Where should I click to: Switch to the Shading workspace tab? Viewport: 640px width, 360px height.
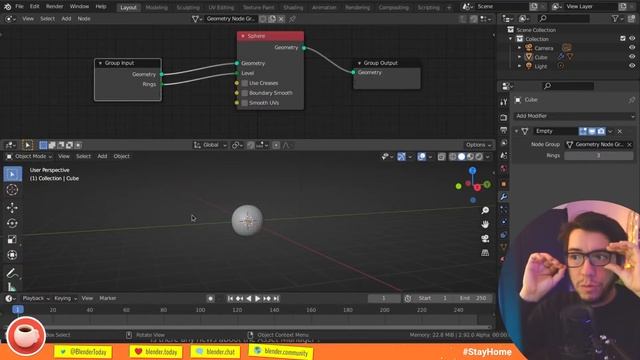point(293,7)
